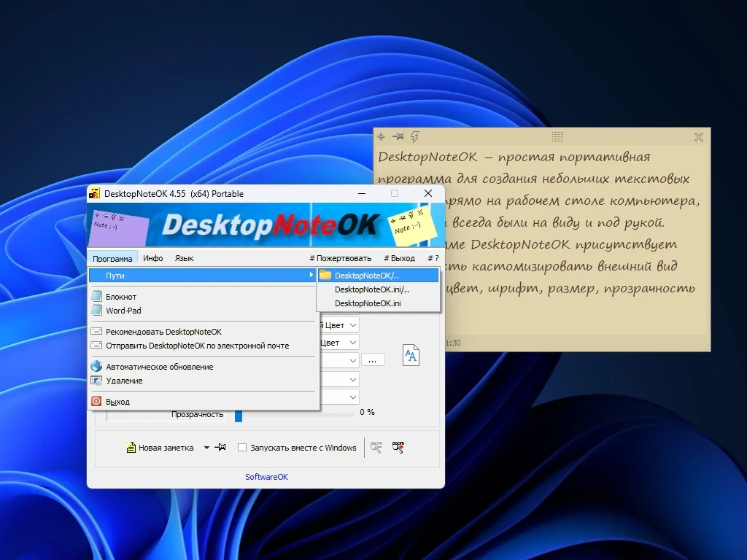This screenshot has height=560, width=747.
Task: Click the plus icon on the sticky note
Action: (381, 137)
